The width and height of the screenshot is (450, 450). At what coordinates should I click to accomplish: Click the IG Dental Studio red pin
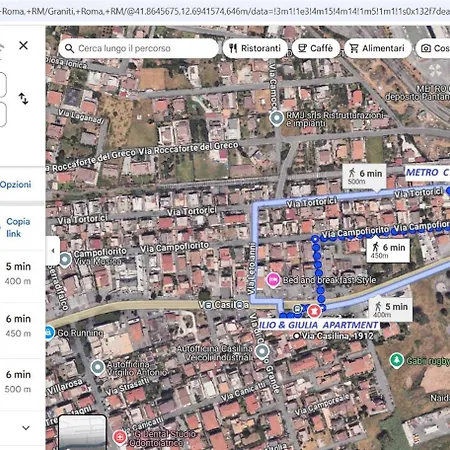pos(120,437)
